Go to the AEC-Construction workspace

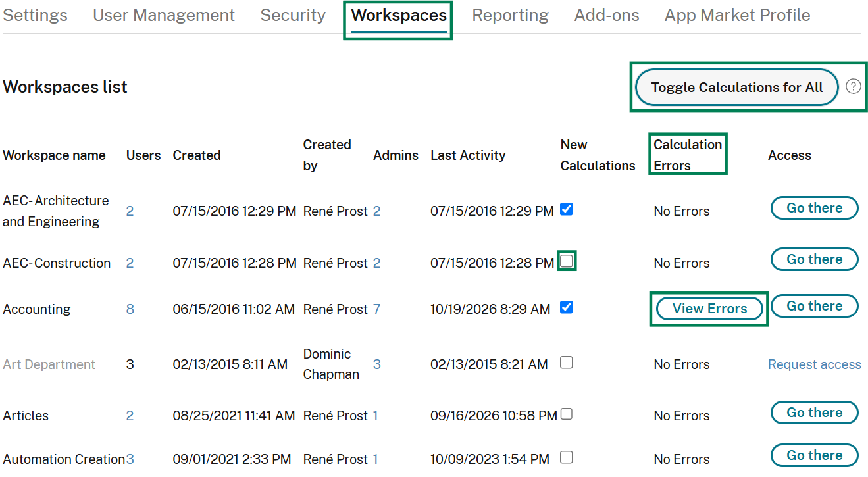point(815,259)
